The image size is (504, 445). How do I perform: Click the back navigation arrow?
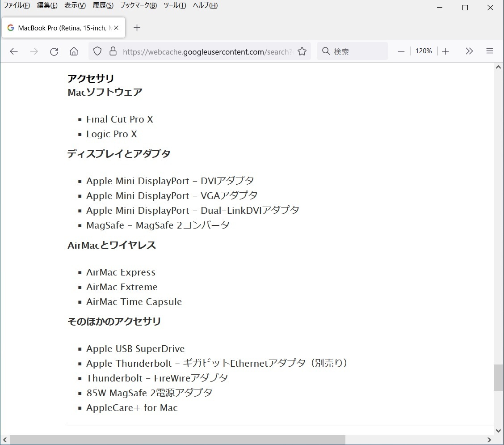[x=14, y=51]
